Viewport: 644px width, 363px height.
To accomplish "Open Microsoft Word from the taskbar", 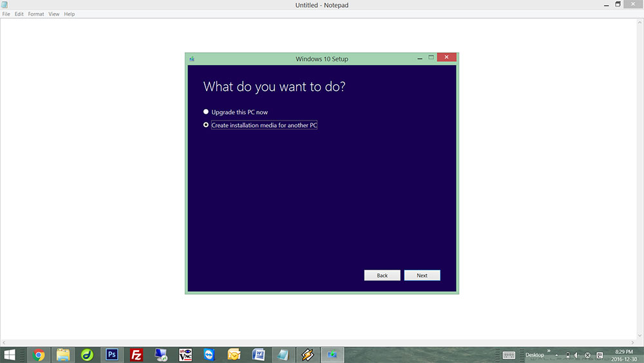I will 258,355.
